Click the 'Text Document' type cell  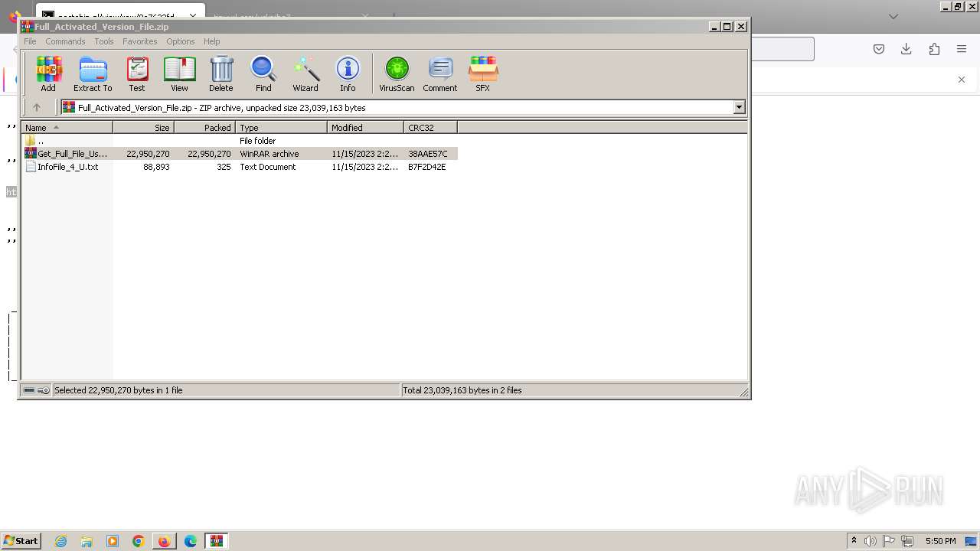pos(268,167)
